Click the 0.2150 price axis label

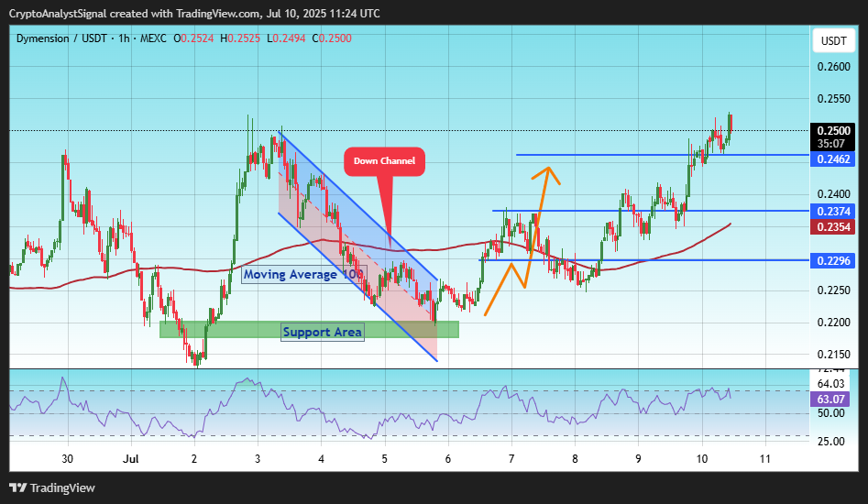pos(833,355)
